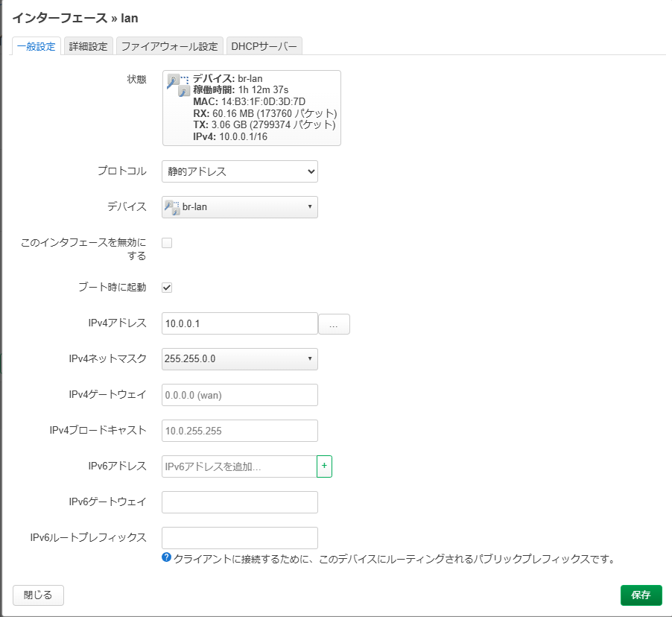Click the IPv6アドレスを追加 input field
The image size is (672, 617).
point(239,466)
